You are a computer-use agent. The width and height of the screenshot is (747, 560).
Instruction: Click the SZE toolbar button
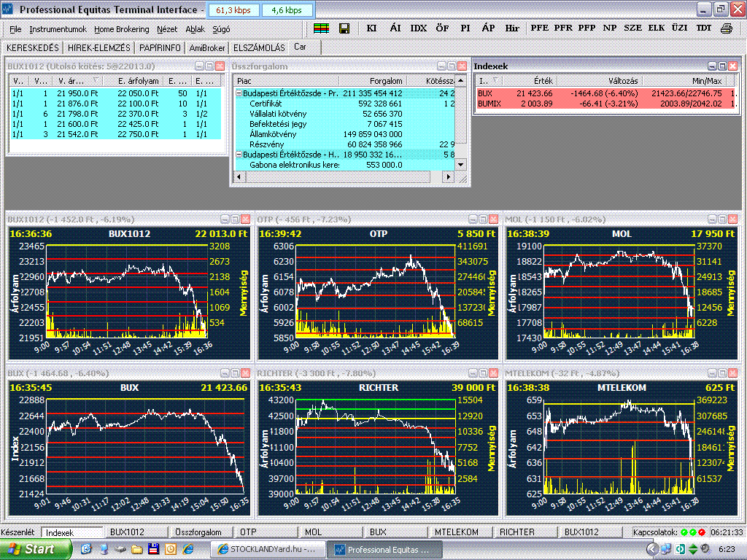632,28
